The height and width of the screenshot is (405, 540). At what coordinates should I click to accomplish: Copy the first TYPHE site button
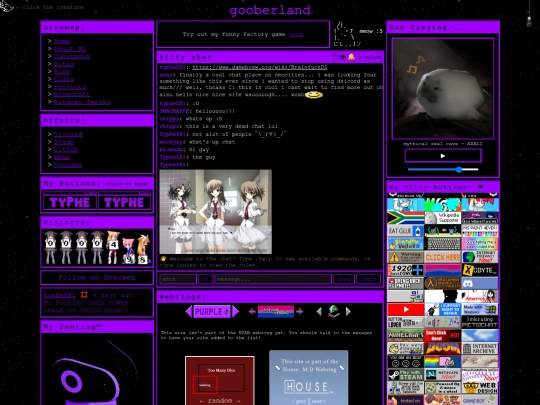coord(70,201)
